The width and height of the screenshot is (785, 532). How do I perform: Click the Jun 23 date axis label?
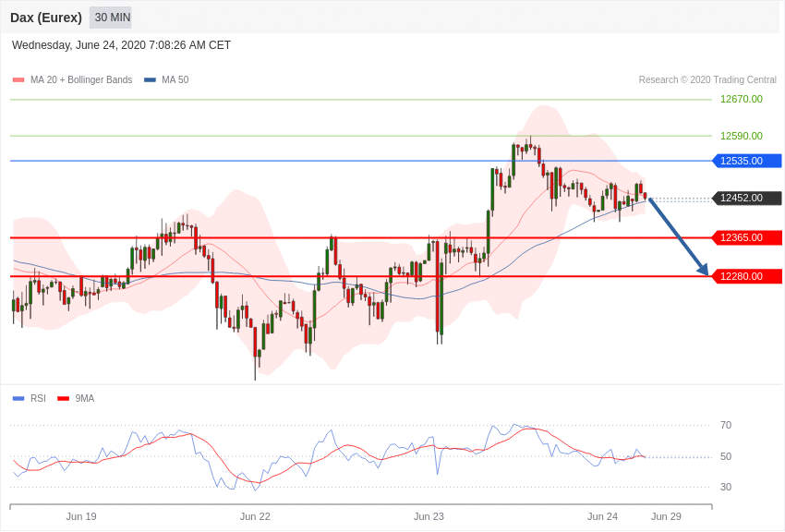[429, 516]
